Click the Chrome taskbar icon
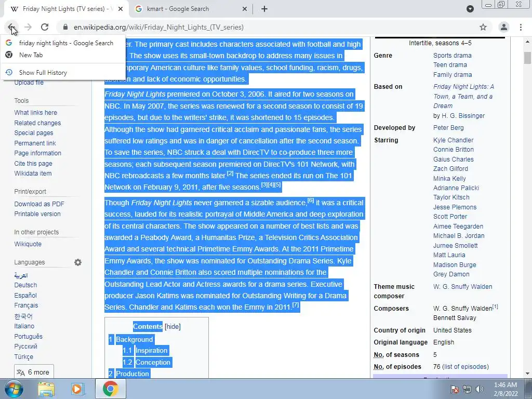The height and width of the screenshot is (399, 532). tap(110, 389)
